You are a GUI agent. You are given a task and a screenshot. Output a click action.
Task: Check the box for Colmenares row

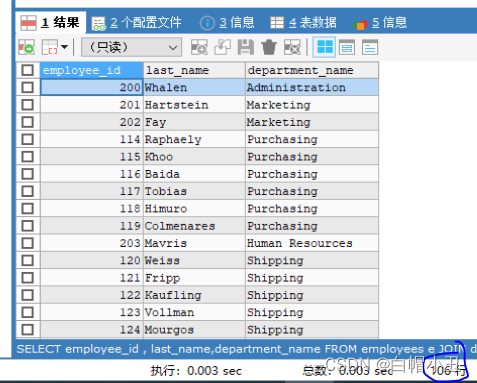coord(27,226)
